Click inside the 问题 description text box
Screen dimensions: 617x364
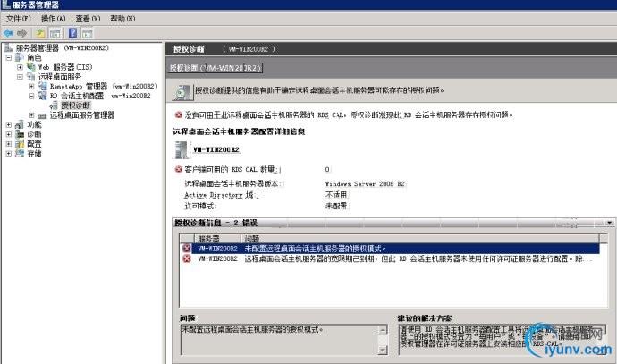click(x=279, y=340)
